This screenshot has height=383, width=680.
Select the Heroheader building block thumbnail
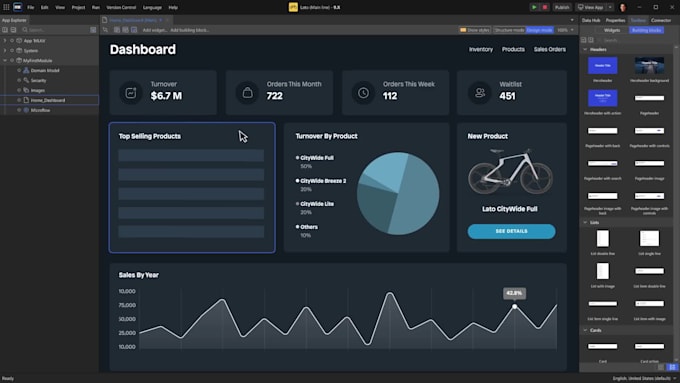point(602,65)
